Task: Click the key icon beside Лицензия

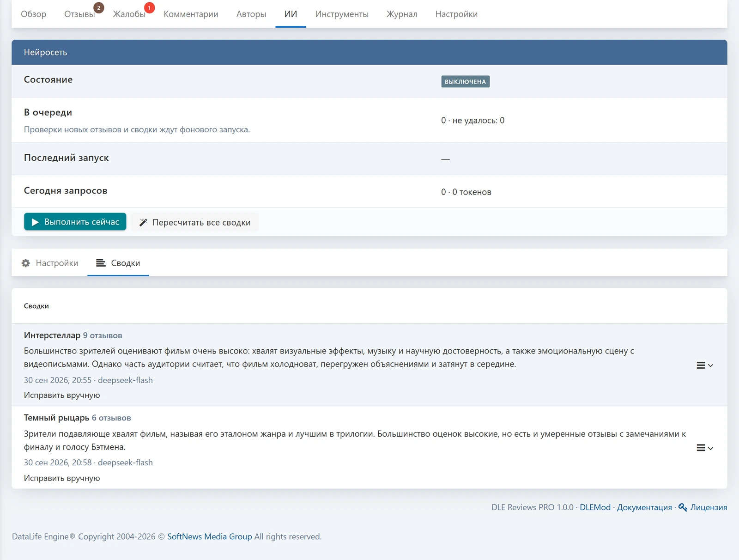Action: [683, 507]
